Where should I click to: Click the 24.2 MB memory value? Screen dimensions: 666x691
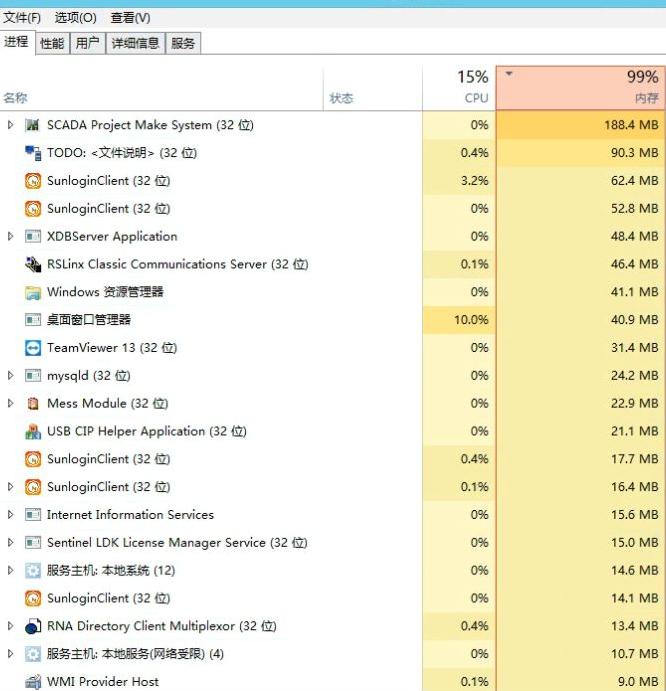point(634,375)
